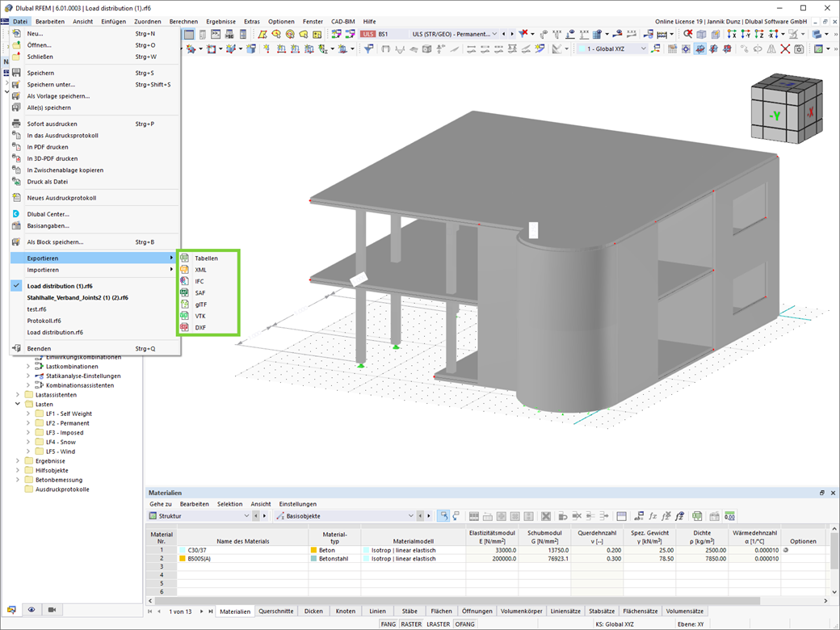Click the In PDF drucken icon
Viewport: 840px width, 630px height.
(x=17, y=147)
